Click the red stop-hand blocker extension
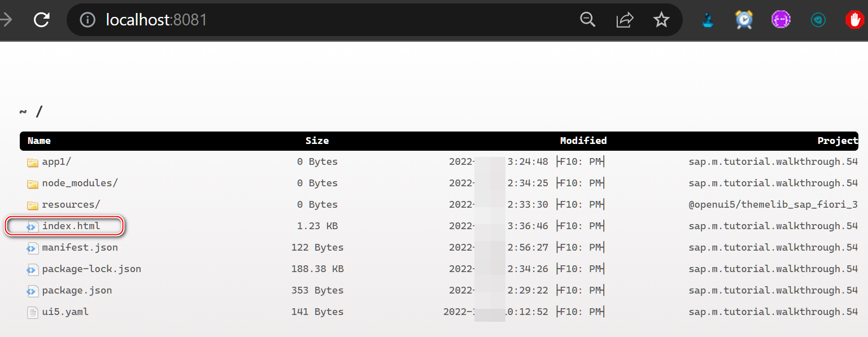The image size is (868, 337). point(855,20)
